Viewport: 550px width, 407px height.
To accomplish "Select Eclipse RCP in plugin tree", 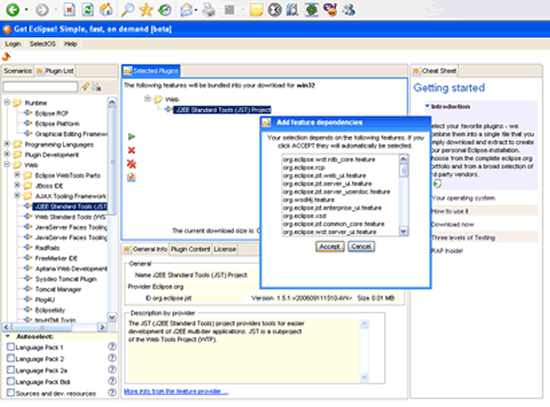I will (x=52, y=113).
